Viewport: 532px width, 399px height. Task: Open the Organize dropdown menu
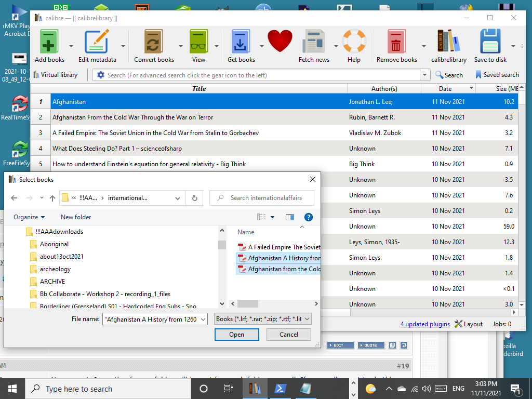click(x=29, y=217)
